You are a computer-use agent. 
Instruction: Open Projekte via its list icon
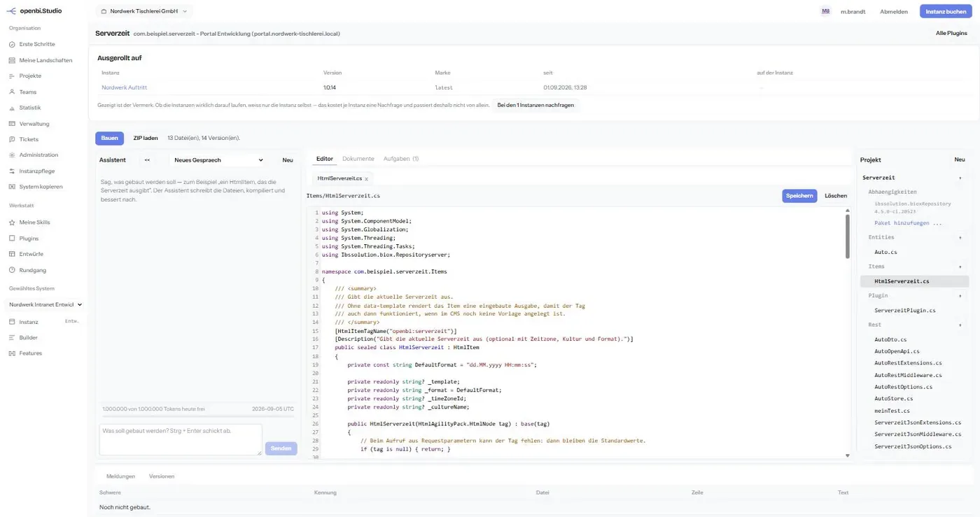(x=12, y=76)
